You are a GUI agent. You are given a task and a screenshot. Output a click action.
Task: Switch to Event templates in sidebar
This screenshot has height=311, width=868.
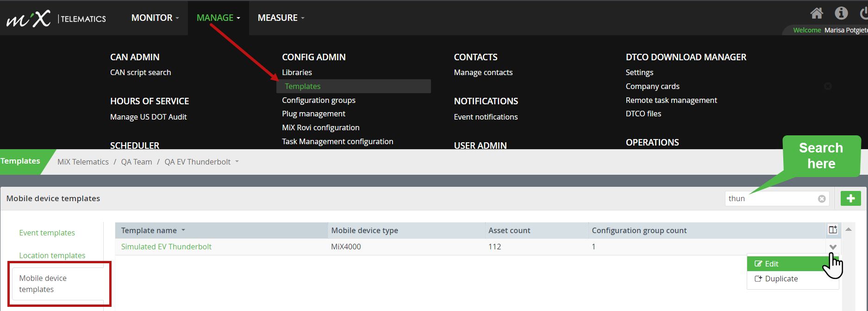tap(47, 233)
